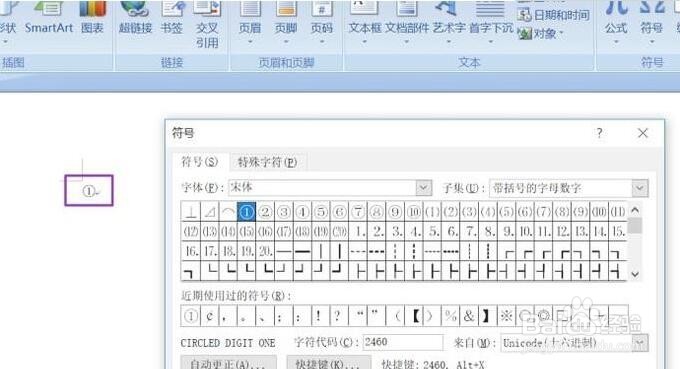The image size is (680, 369).
Task: Select the '20.' numbered symbol
Action: pos(265,251)
